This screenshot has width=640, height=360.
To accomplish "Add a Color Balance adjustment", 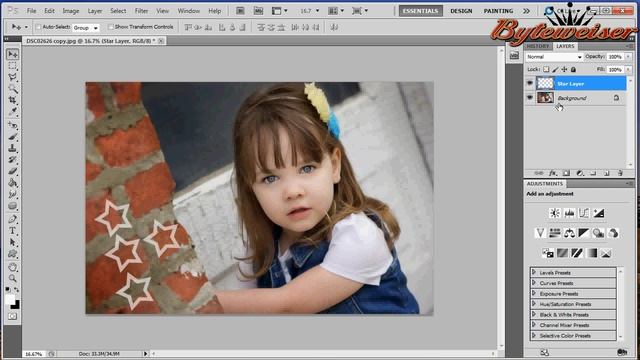I will pos(569,233).
